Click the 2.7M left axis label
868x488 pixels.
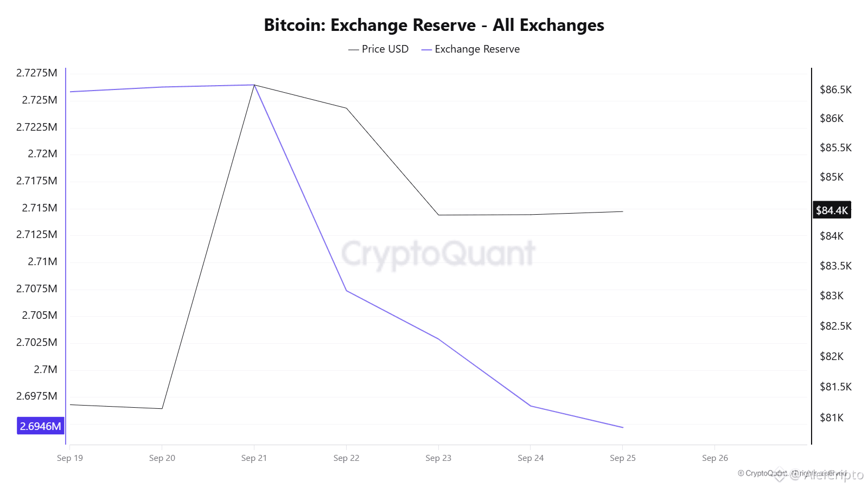tap(46, 369)
